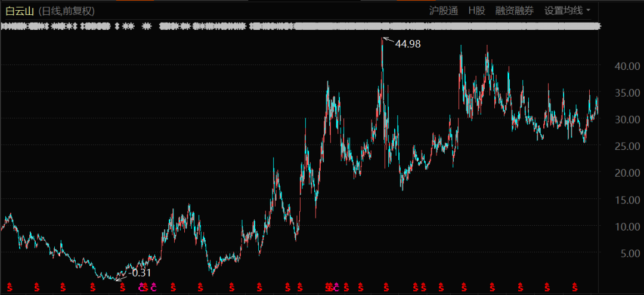Click the leftmost red S event marker
The image size is (644, 295).
pyautogui.click(x=9, y=287)
